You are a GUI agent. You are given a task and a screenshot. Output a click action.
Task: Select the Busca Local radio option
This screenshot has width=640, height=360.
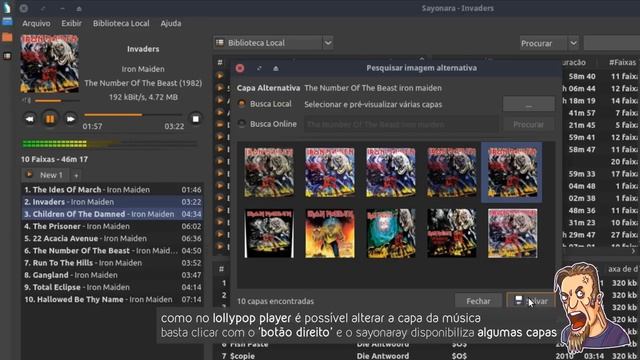242,104
